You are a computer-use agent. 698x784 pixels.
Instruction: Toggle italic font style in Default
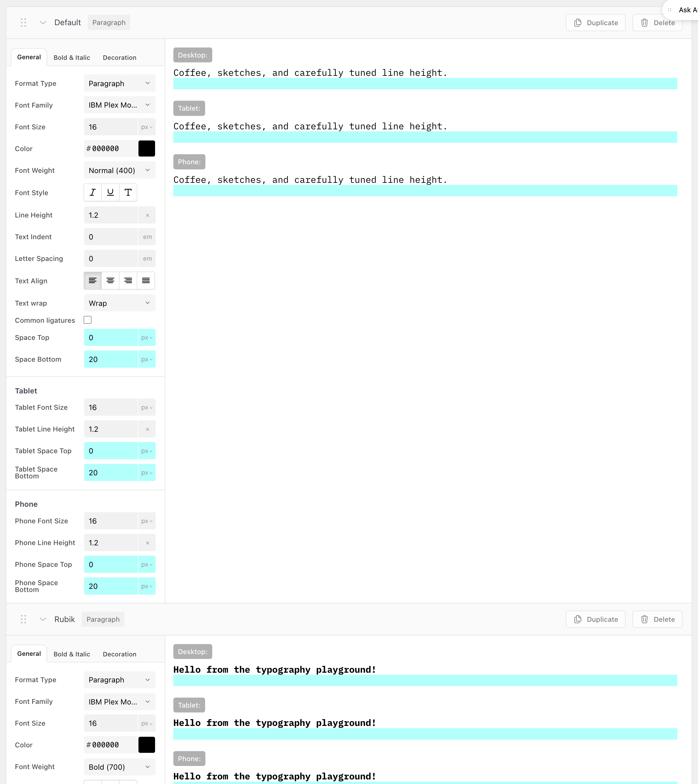(93, 193)
